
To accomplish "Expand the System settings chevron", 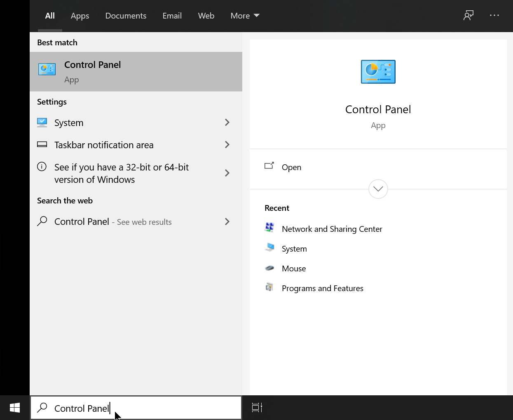I will point(227,122).
